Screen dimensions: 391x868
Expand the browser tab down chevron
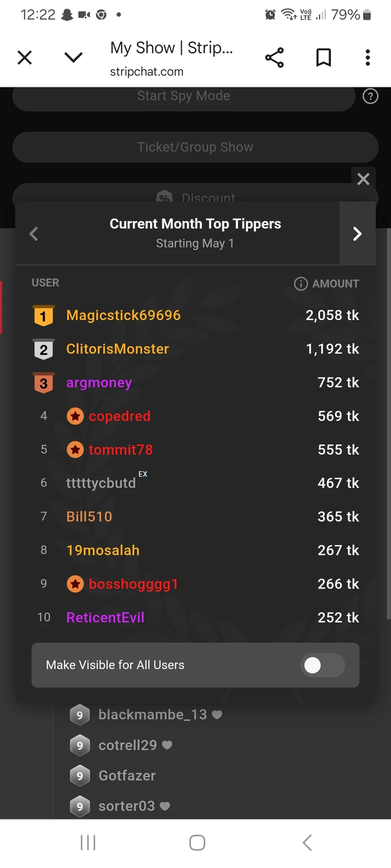pyautogui.click(x=73, y=58)
